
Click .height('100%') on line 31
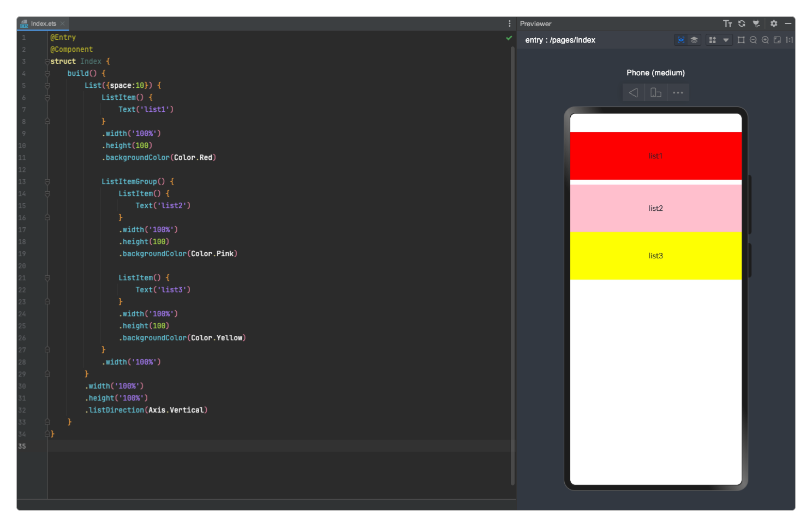coord(116,398)
